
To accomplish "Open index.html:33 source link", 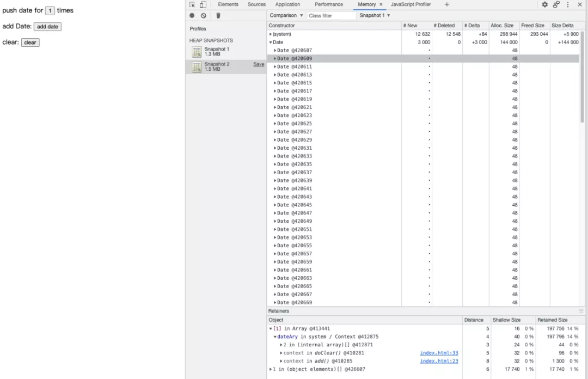I will [x=439, y=353].
